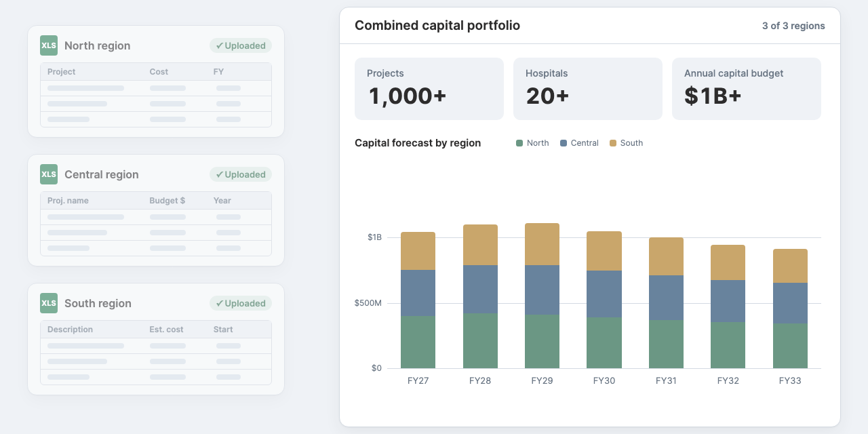
Task: Click the FY28 axis label
Action: 480,380
